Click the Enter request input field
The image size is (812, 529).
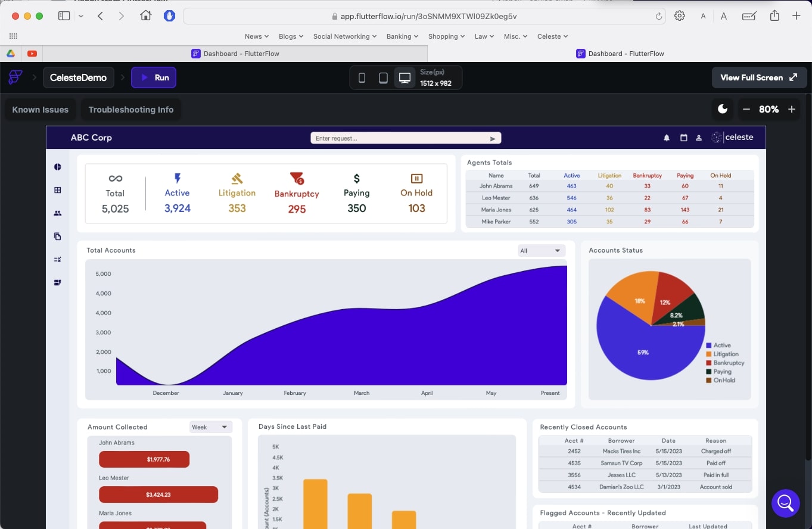406,138
